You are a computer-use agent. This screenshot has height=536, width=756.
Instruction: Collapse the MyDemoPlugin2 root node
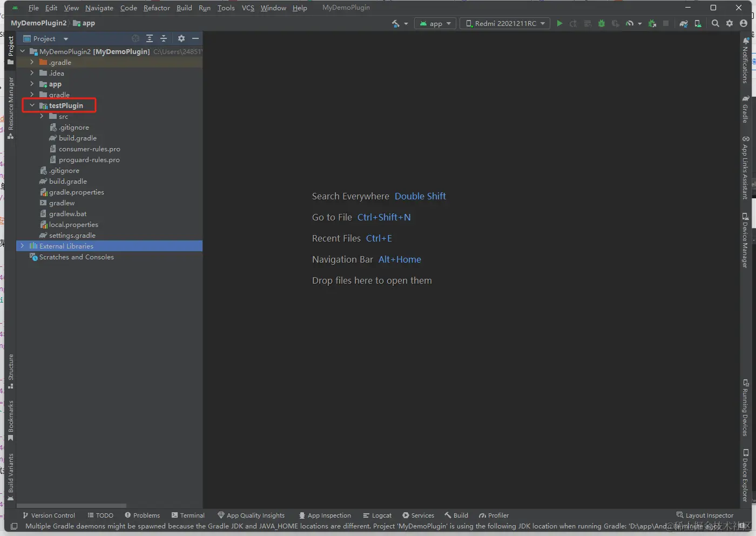coord(23,51)
